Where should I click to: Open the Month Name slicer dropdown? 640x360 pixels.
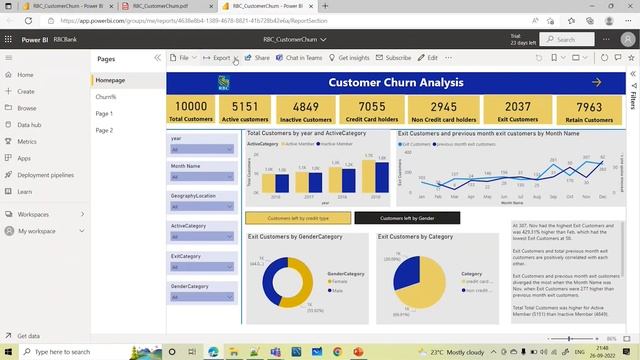202,177
